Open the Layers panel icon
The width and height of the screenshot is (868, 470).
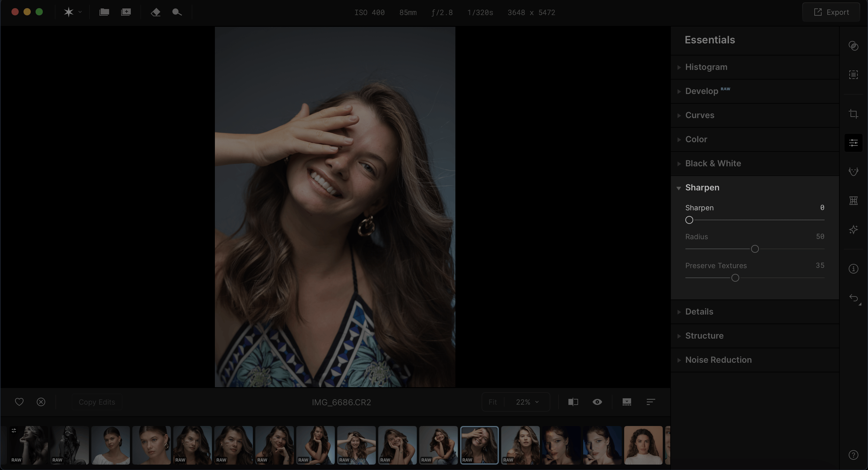click(x=853, y=46)
